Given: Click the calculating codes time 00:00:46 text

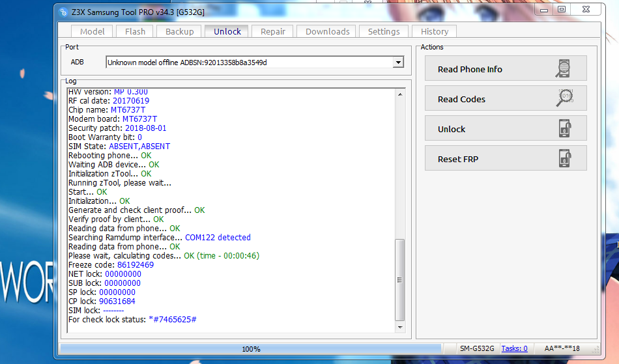Looking at the screenshot, I should pos(222,255).
